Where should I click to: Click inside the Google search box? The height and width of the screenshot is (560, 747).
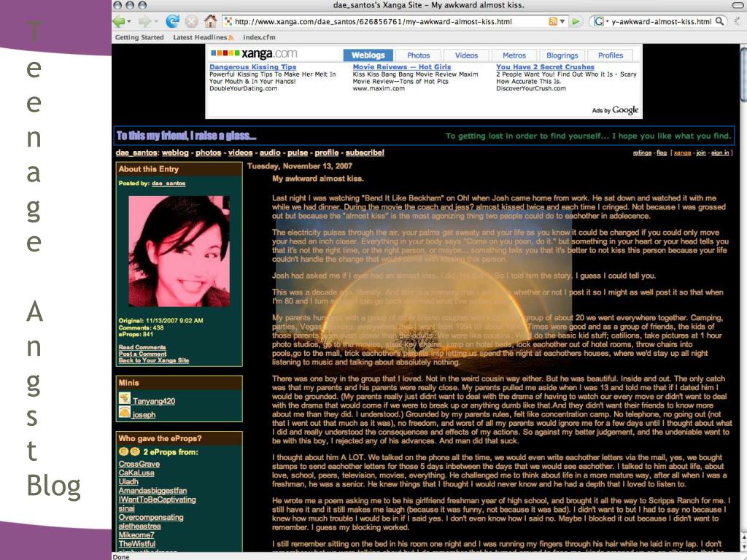(x=661, y=21)
